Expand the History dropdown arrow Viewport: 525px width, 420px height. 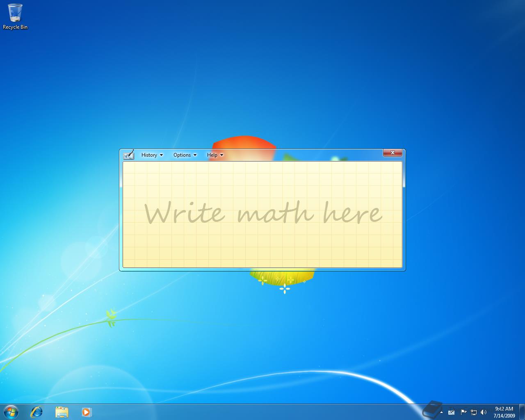click(x=161, y=155)
